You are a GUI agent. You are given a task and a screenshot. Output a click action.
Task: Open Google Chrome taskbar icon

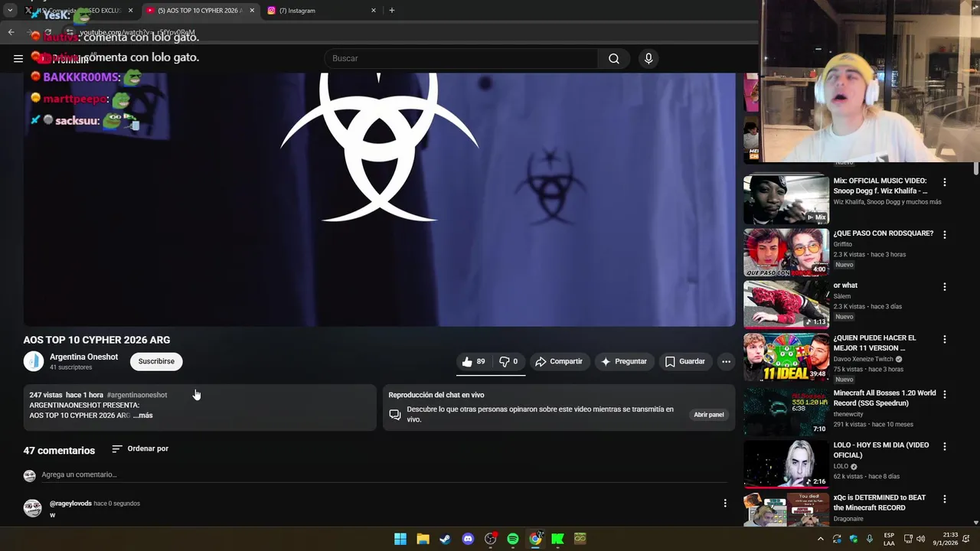pos(535,539)
